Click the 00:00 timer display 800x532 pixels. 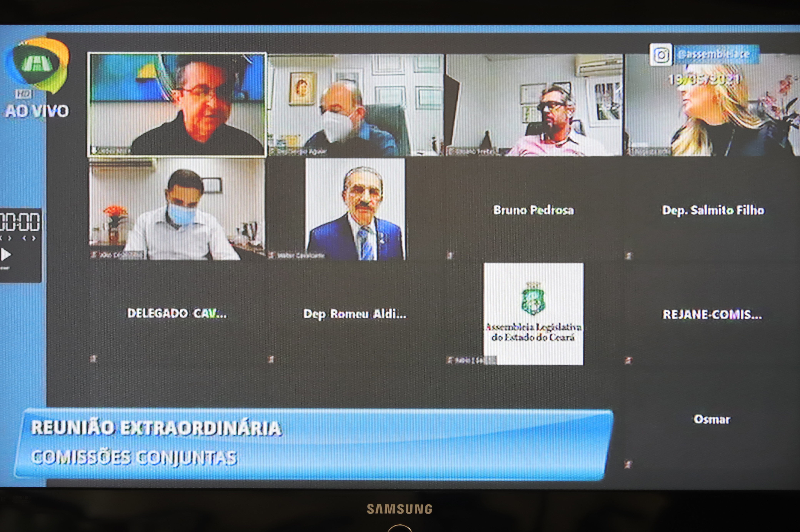point(20,222)
